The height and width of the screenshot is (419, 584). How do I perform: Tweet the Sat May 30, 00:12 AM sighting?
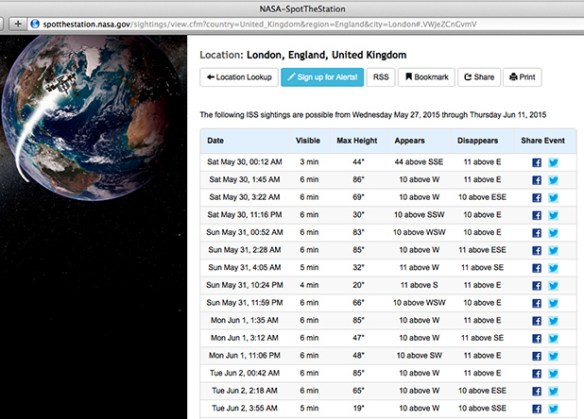[x=553, y=162]
